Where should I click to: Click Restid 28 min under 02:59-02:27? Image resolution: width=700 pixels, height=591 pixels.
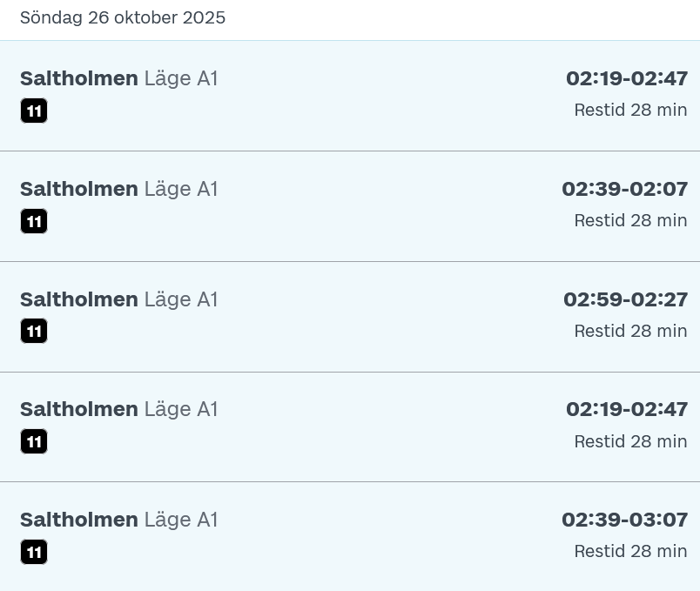tap(630, 331)
